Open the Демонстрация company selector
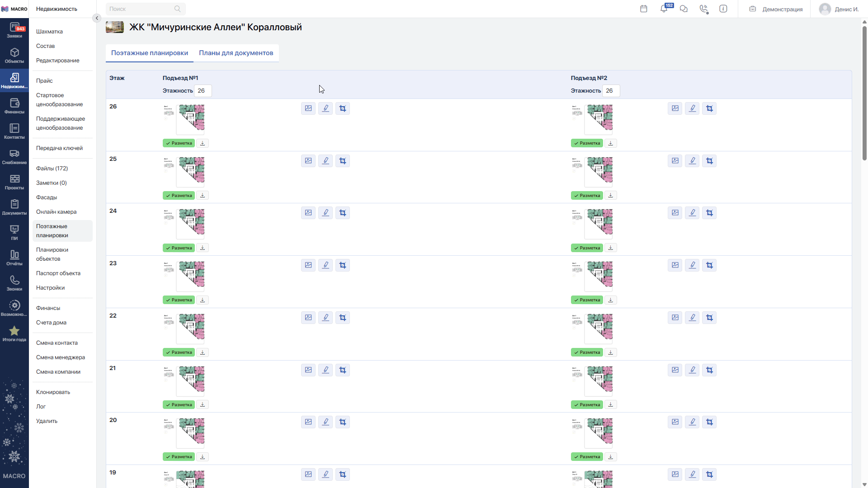This screenshot has height=488, width=868. (776, 9)
